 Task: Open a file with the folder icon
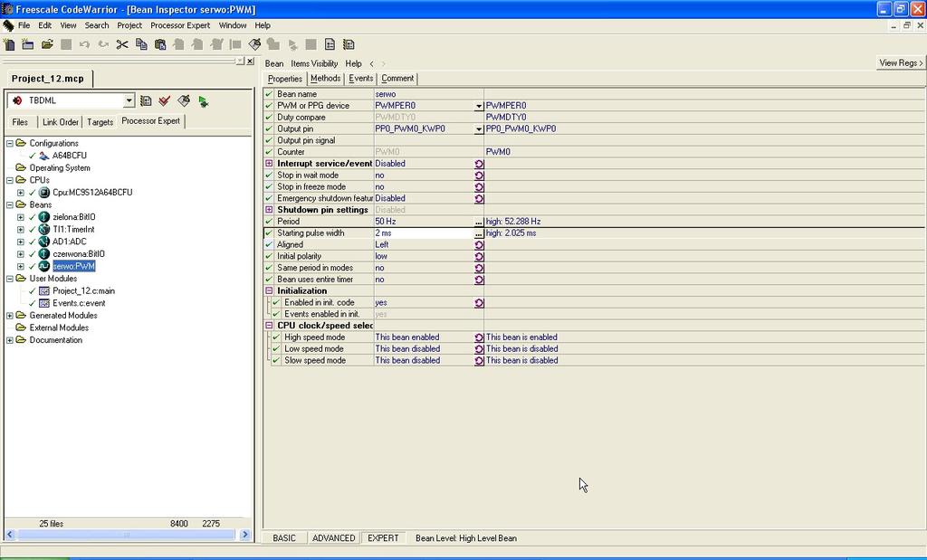pos(47,44)
